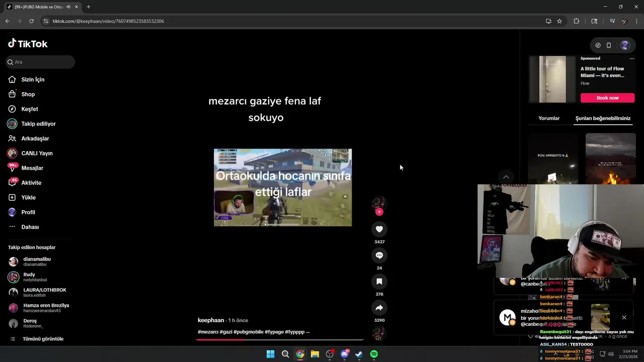The width and height of the screenshot is (644, 362).
Task: Open sponsored ad more options dots
Action: click(x=632, y=58)
